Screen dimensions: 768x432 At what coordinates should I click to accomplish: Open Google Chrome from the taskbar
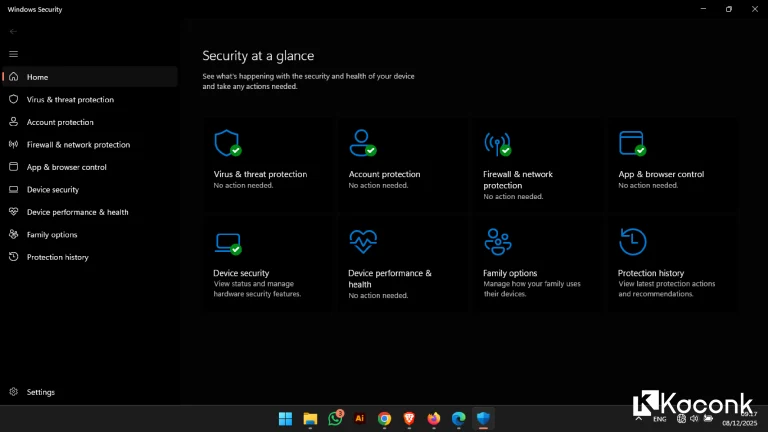(384, 419)
